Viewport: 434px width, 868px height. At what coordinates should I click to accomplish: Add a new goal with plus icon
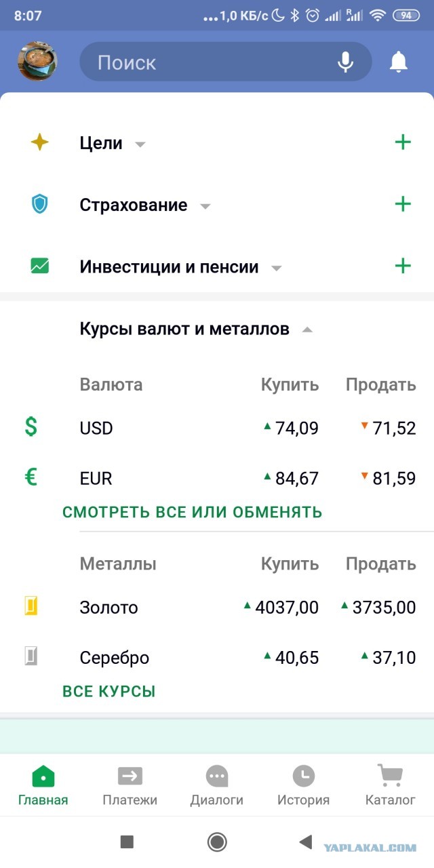click(x=403, y=142)
